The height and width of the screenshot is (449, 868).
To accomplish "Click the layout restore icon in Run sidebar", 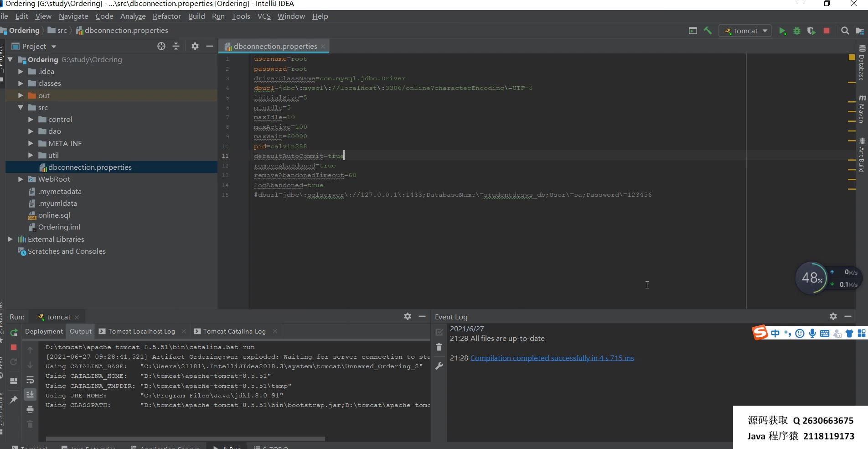I will tap(14, 381).
